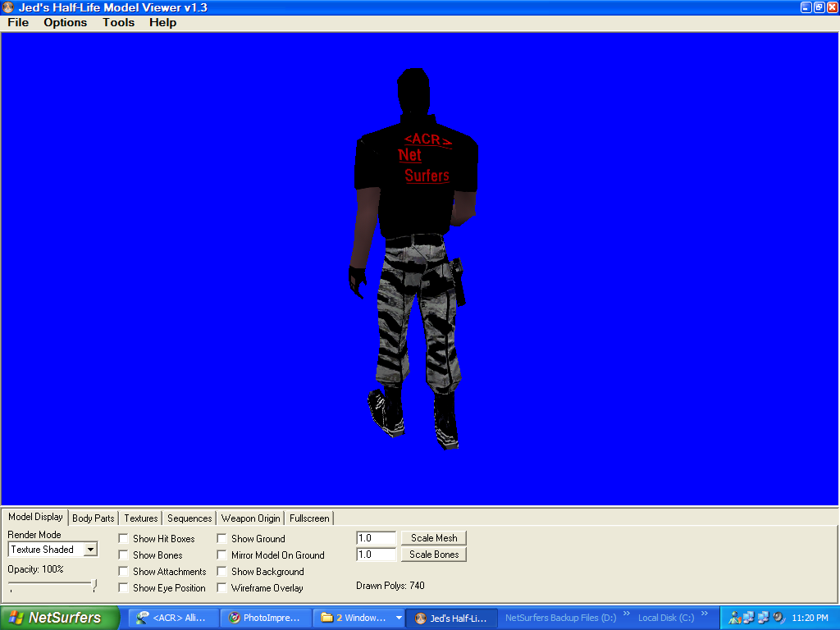Enable Show Background checkbox
The image size is (840, 630).
pos(221,572)
